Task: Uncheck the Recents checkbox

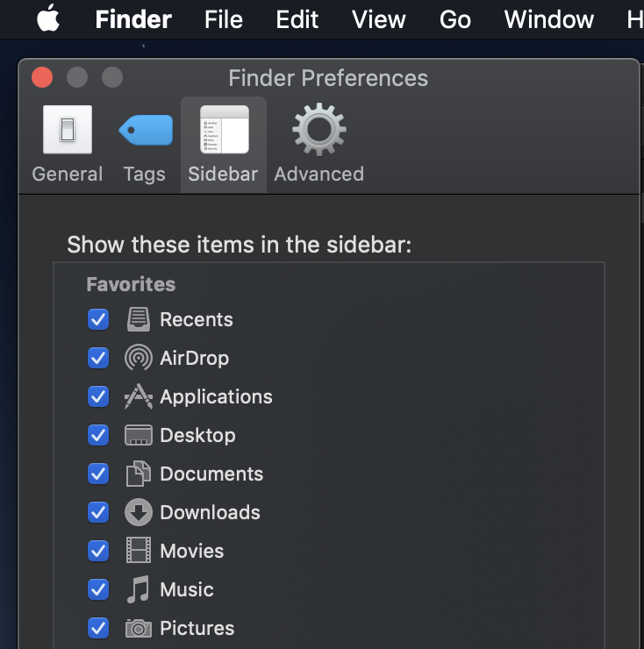Action: tap(98, 319)
